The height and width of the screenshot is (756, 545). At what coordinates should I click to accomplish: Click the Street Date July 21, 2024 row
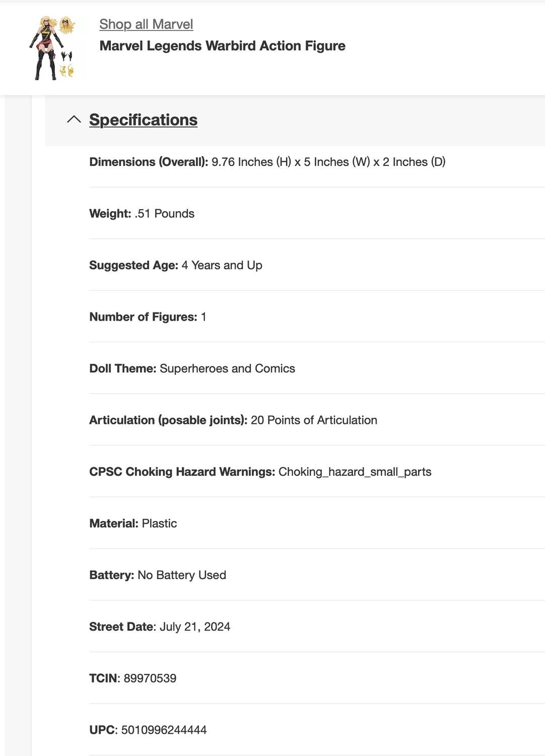point(160,627)
